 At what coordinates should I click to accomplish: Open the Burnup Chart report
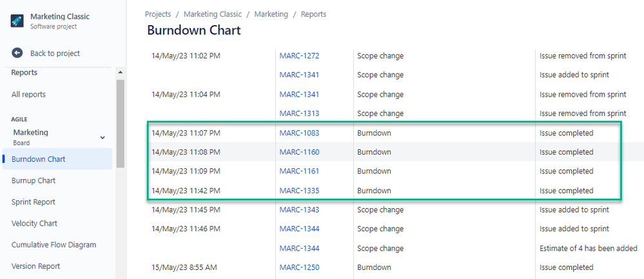coord(34,180)
